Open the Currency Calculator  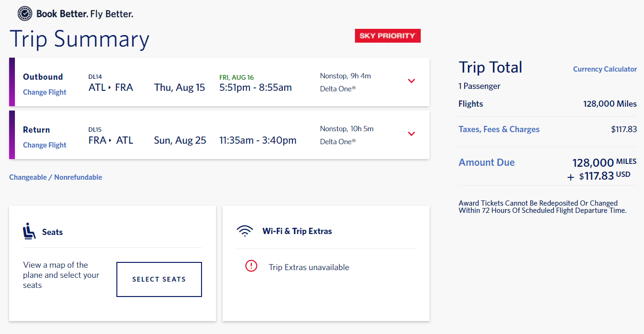[x=605, y=69]
